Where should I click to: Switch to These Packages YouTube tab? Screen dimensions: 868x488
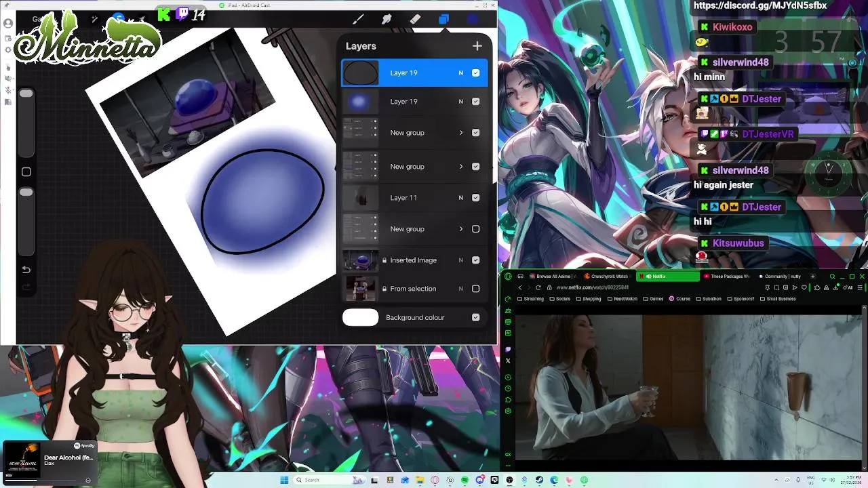point(726,277)
